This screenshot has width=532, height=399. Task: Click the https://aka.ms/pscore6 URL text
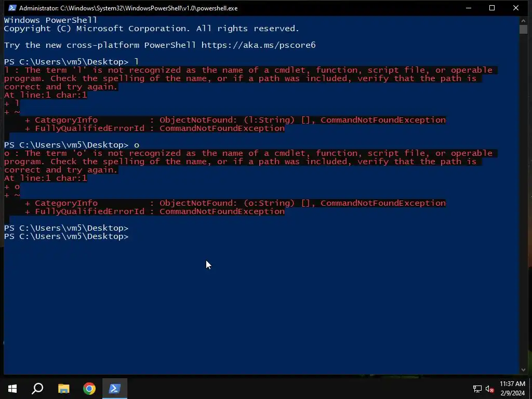(259, 45)
